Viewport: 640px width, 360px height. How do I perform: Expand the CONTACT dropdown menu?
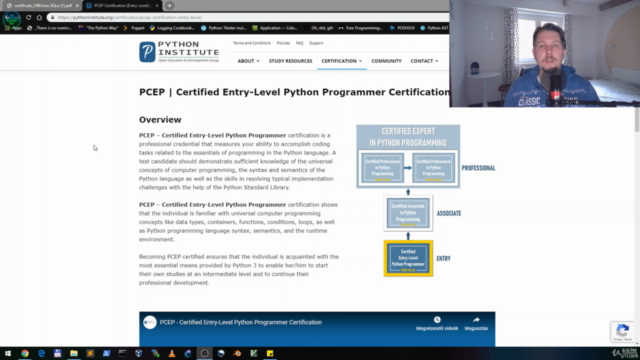424,61
